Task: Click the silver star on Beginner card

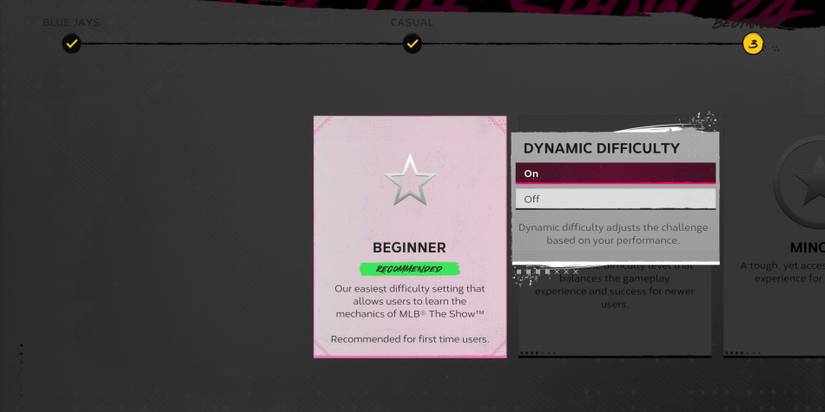Action: [x=410, y=181]
